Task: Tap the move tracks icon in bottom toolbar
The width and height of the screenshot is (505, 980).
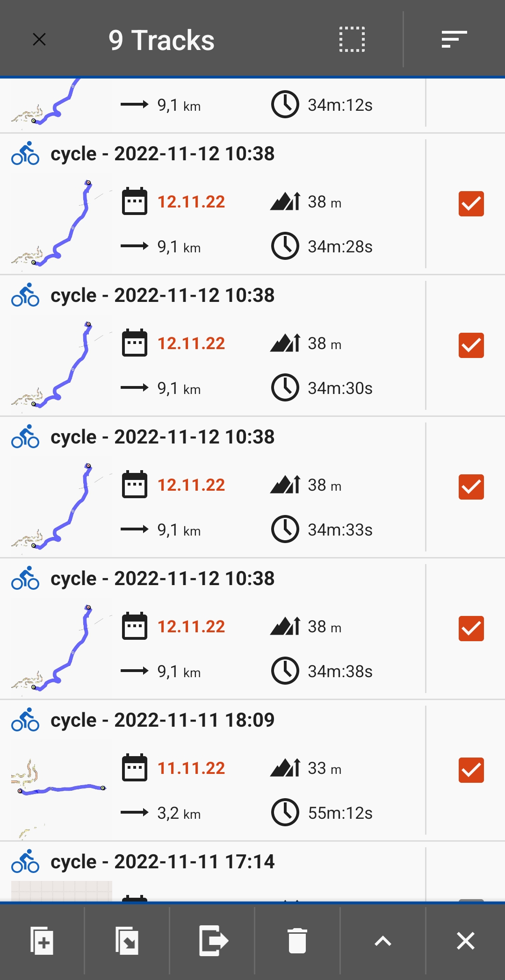Action: point(127,940)
